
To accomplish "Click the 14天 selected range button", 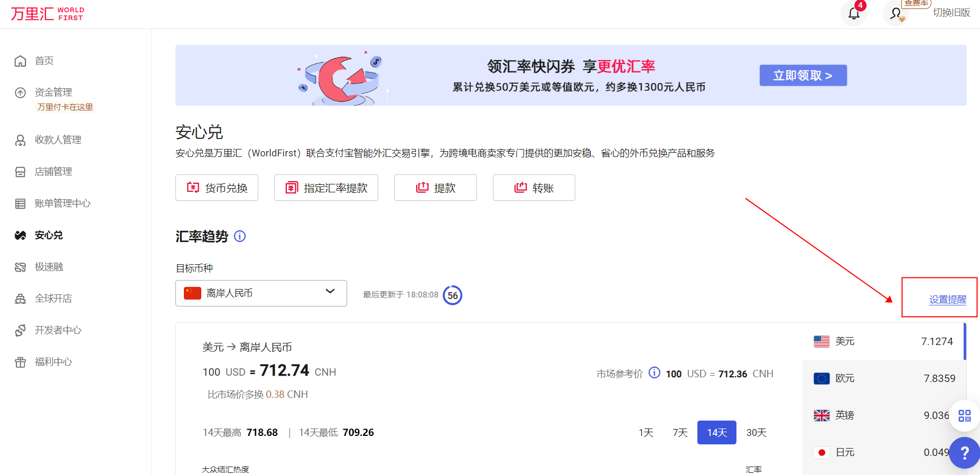I will [716, 433].
